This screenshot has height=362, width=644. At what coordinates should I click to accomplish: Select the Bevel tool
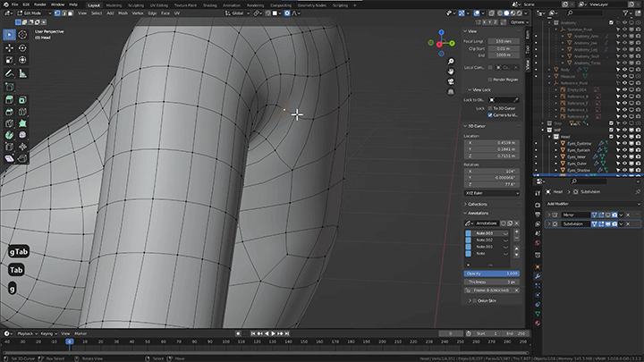10,112
